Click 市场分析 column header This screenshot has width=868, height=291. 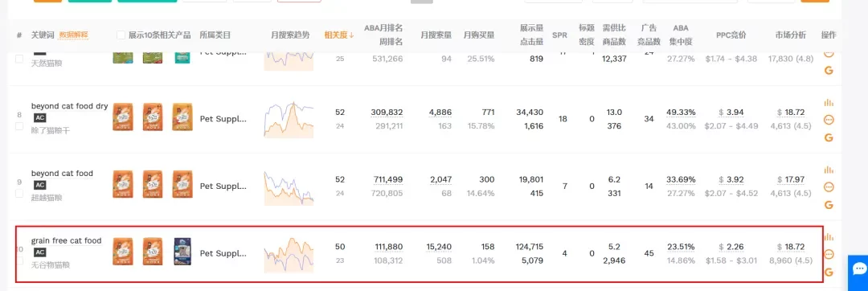coord(791,35)
